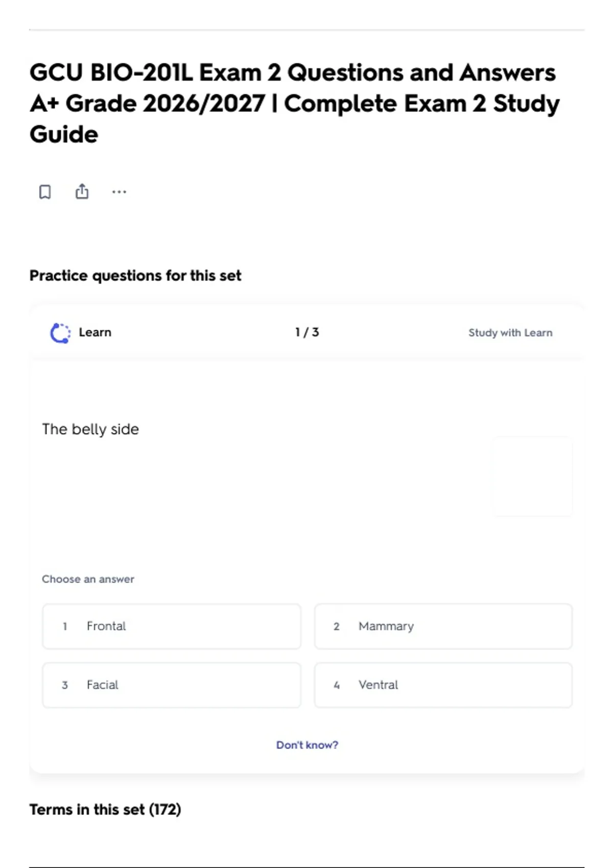The image size is (613, 868).
Task: Click the Terms in this set (172) heading
Action: [105, 810]
